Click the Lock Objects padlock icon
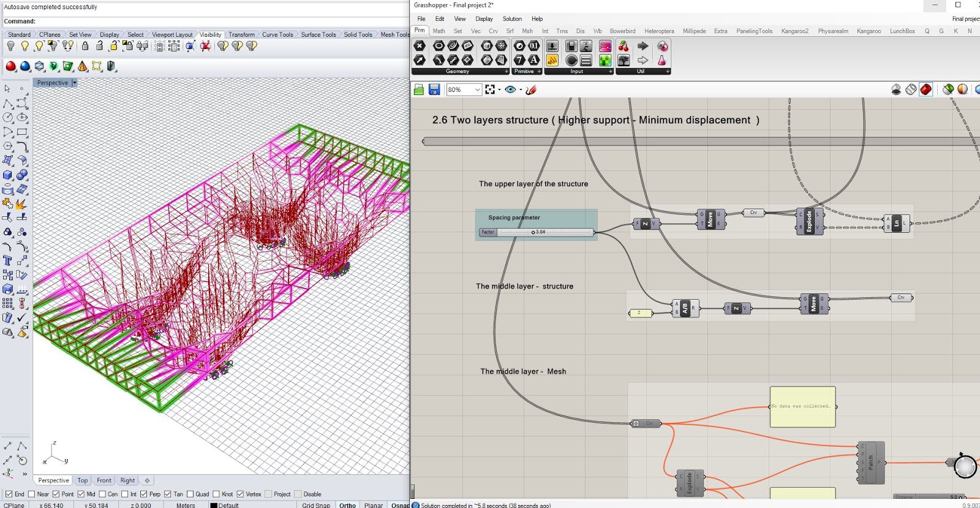This screenshot has width=980, height=508. point(85,46)
